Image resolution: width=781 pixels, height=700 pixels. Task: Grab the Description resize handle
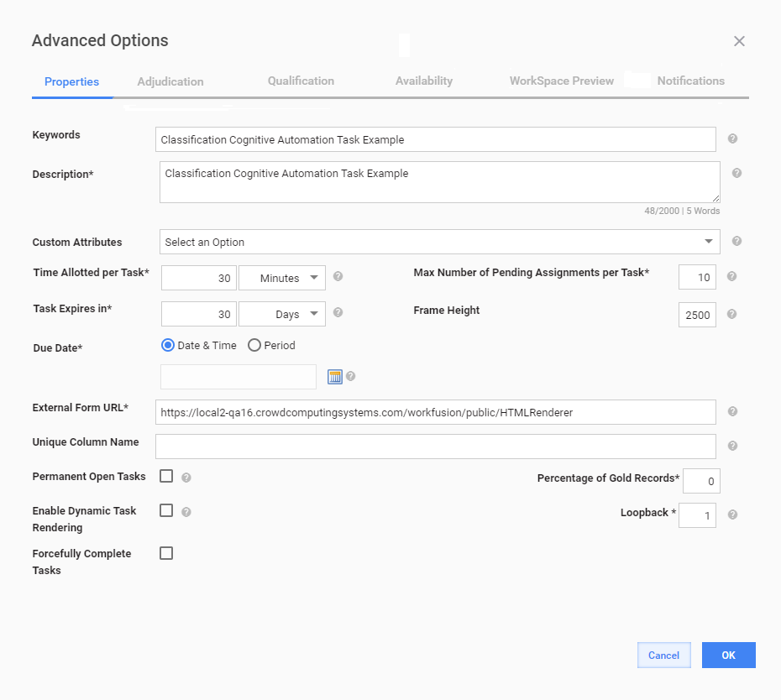pos(715,199)
